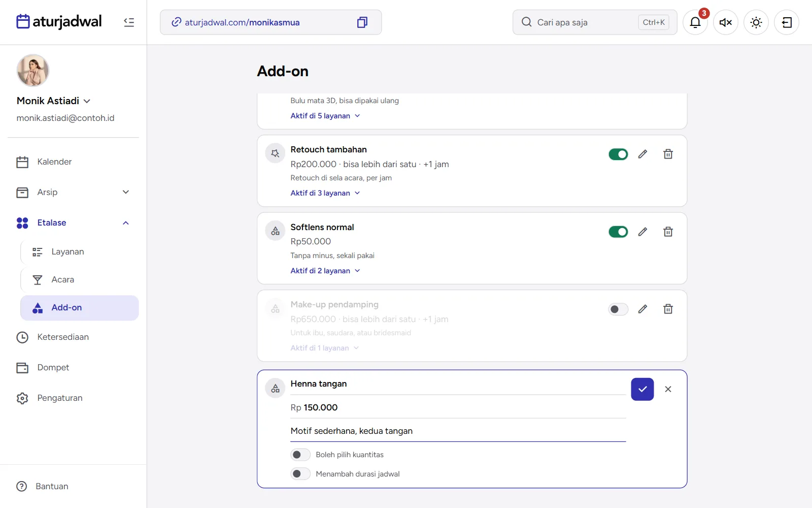This screenshot has width=812, height=508.
Task: Save Henna tangan with the checkmark button
Action: pos(642,389)
